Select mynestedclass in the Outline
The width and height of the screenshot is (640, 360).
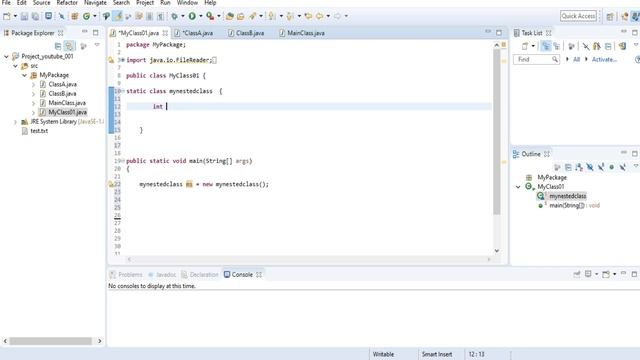[x=567, y=196]
